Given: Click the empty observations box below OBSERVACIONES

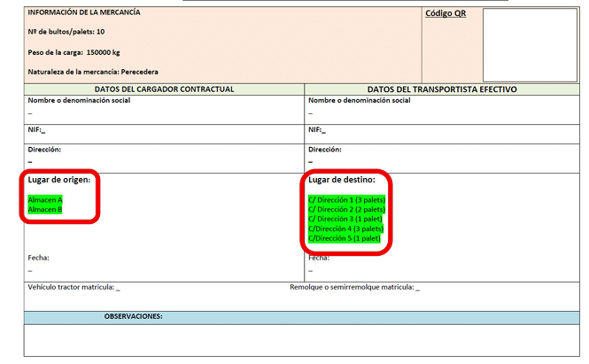Looking at the screenshot, I should click(x=302, y=340).
